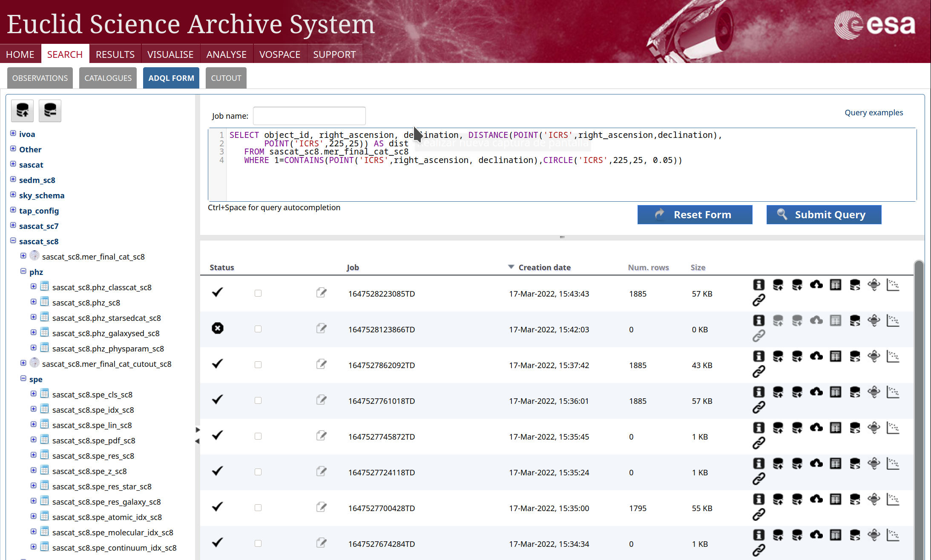
Task: Click the Reset Form button
Action: point(695,214)
